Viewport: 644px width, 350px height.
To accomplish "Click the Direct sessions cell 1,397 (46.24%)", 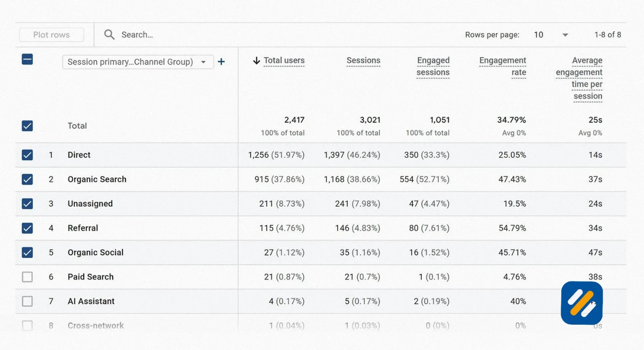I will coord(352,155).
